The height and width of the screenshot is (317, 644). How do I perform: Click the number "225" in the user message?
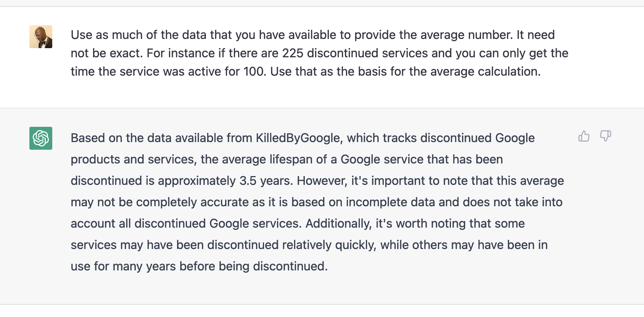click(293, 53)
